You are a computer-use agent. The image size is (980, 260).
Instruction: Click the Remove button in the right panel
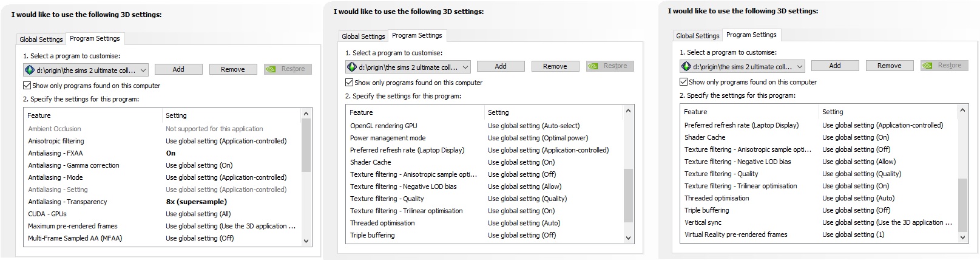pyautogui.click(x=889, y=66)
